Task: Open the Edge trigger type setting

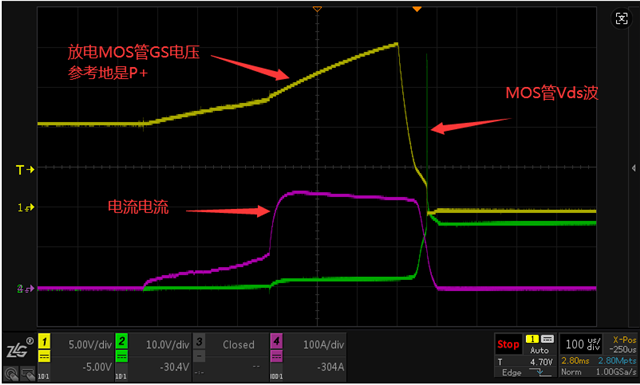Action: click(511, 372)
